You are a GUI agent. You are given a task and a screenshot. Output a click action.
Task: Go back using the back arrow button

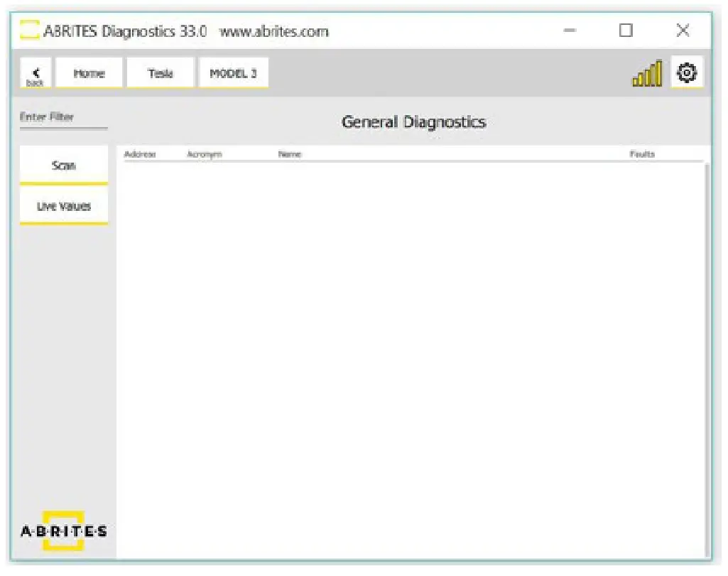[36, 73]
